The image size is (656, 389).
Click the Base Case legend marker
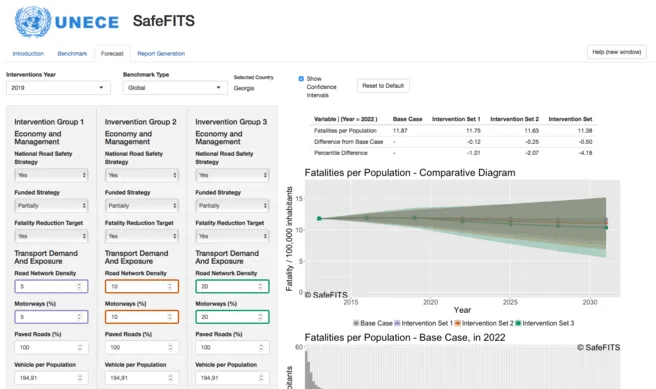point(356,323)
